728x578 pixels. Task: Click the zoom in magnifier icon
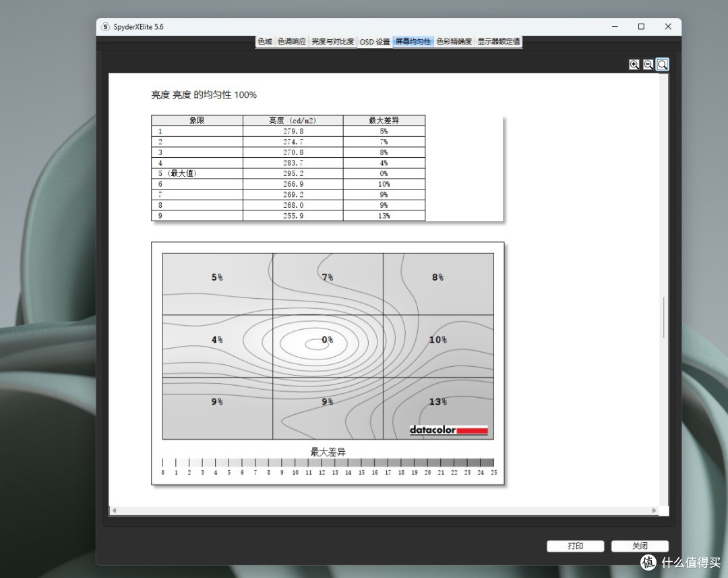coord(634,65)
